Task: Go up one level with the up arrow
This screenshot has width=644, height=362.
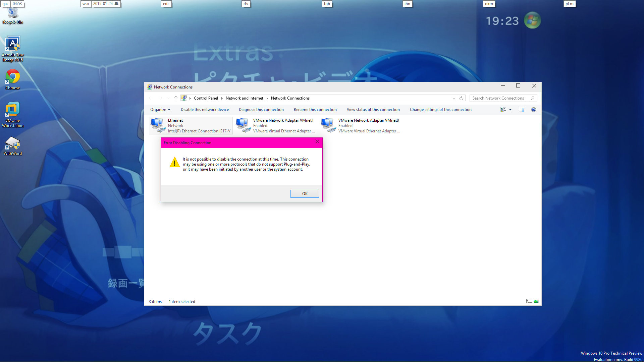Action: point(176,98)
